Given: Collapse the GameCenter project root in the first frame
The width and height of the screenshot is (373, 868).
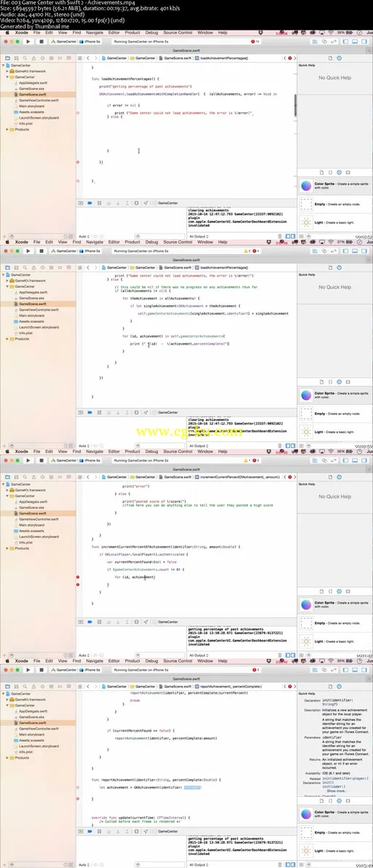Looking at the screenshot, I should pos(4,66).
